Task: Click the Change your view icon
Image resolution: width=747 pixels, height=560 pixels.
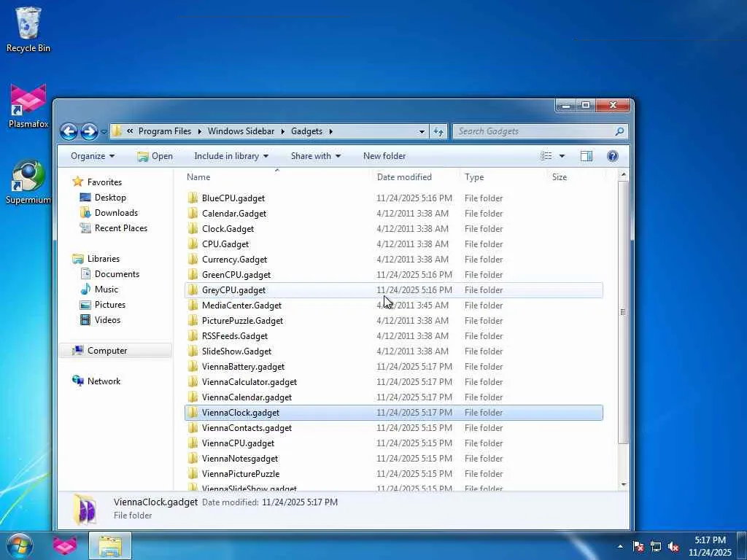Action: click(x=546, y=156)
